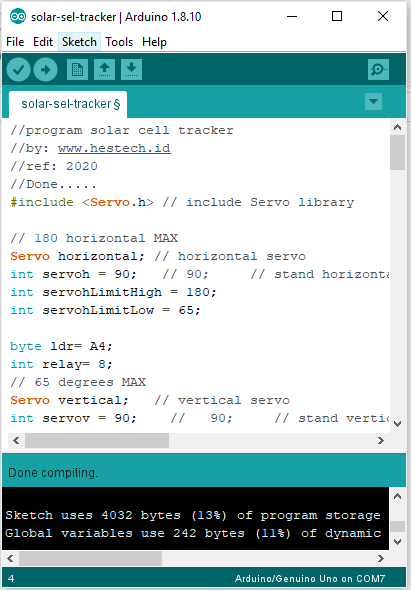Click the '//ref: 2020' comment line

coord(54,166)
